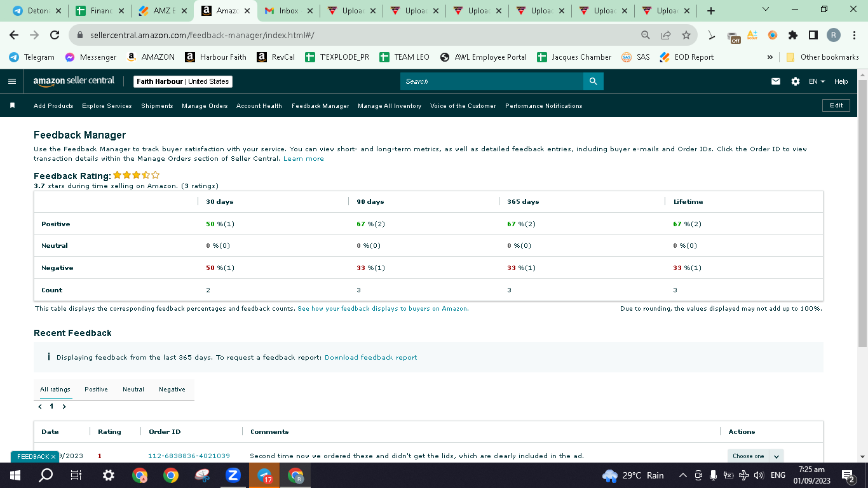
Task: Open Account Health menu item
Action: click(259, 106)
